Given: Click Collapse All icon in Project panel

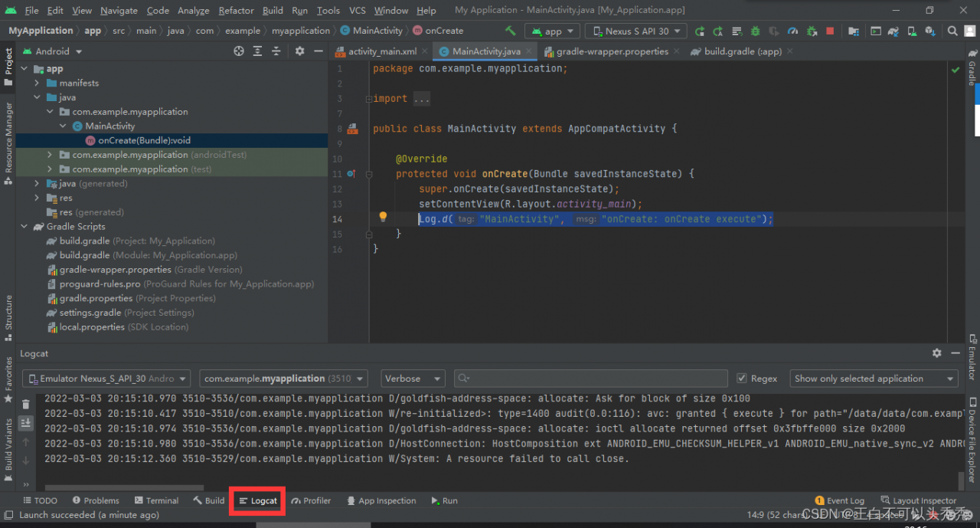Looking at the screenshot, I should [276, 51].
